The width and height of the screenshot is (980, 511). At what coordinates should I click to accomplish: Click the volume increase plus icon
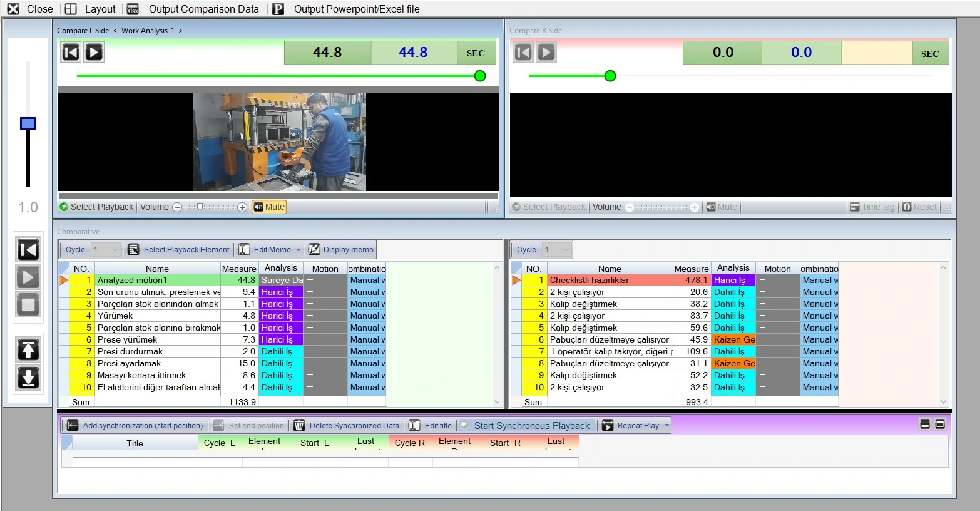[x=242, y=207]
